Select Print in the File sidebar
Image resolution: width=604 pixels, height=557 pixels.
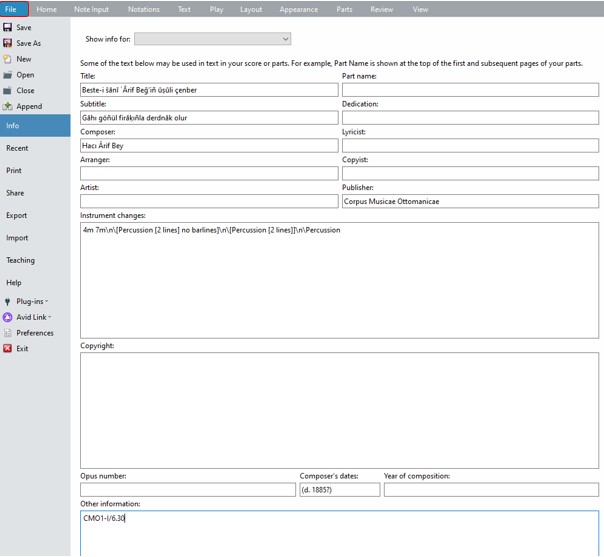tap(14, 171)
